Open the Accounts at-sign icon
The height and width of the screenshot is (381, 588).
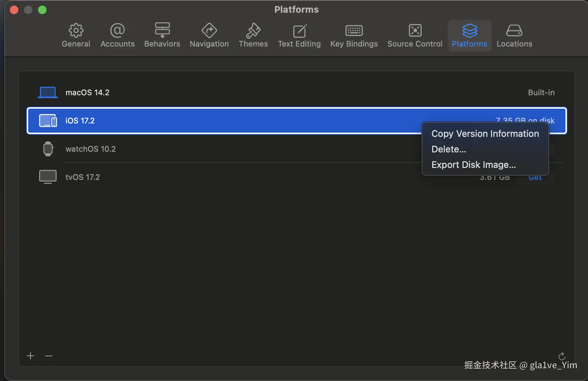click(117, 31)
